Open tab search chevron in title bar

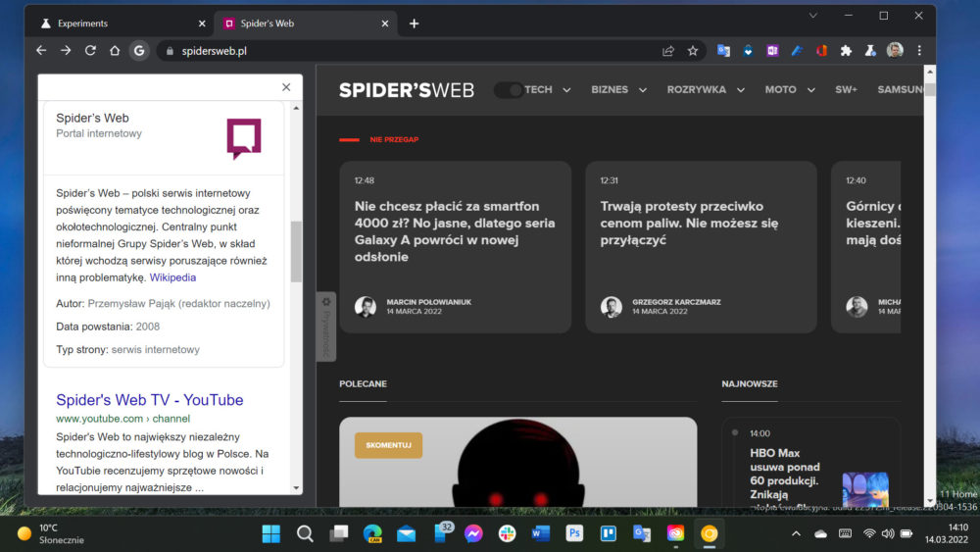[813, 16]
